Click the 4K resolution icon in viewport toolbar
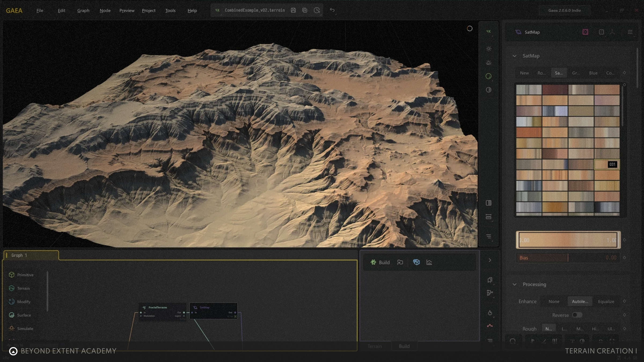 (489, 32)
